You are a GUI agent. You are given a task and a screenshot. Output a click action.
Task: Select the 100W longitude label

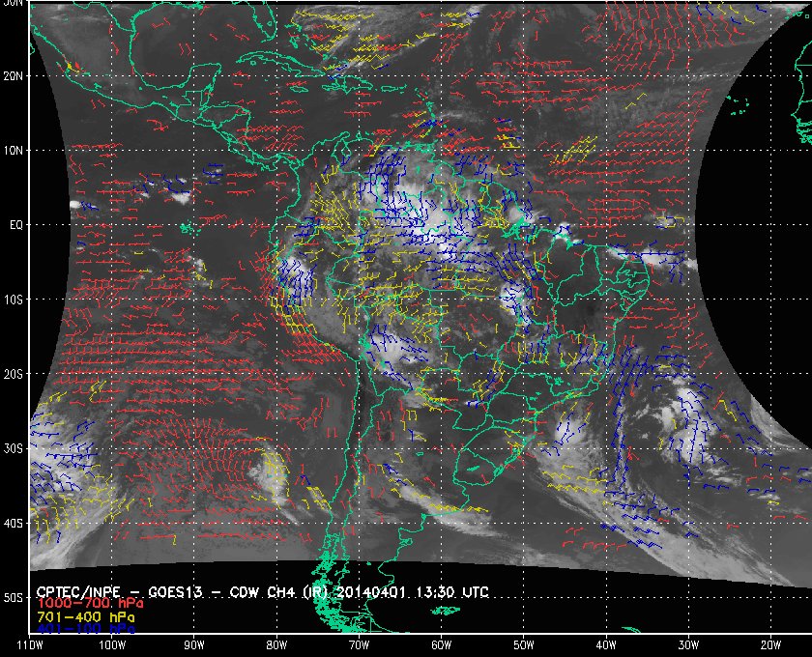112,645
